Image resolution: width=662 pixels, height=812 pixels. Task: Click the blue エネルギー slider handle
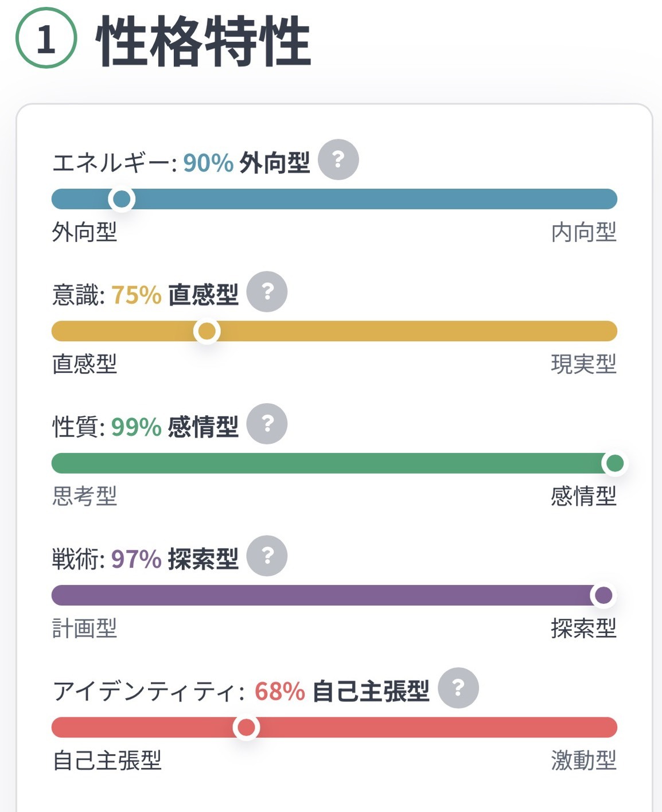122,199
